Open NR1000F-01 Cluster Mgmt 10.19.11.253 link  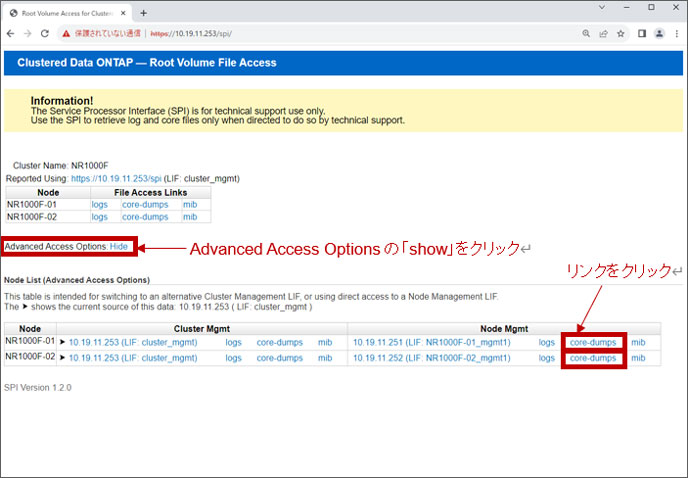click(x=133, y=342)
